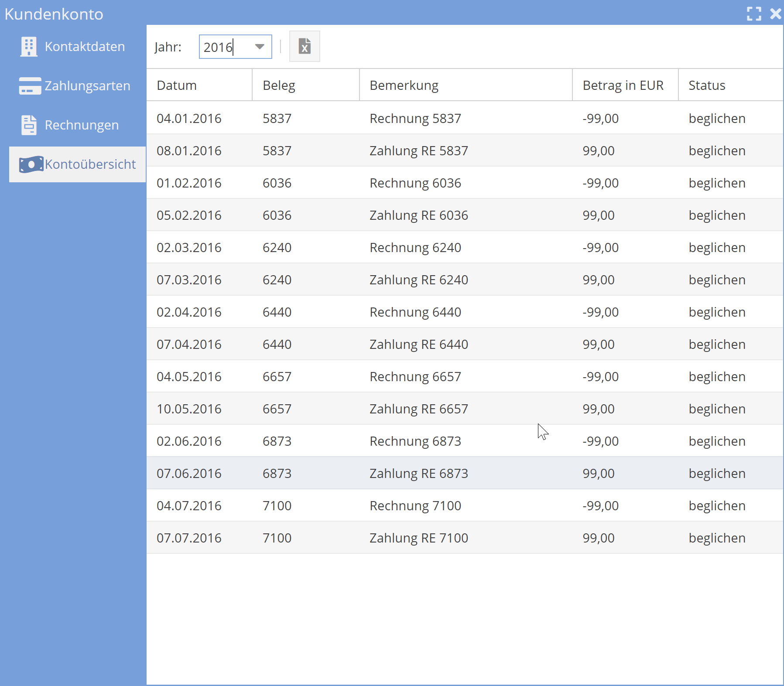Sort by the Status column header

[x=731, y=85]
